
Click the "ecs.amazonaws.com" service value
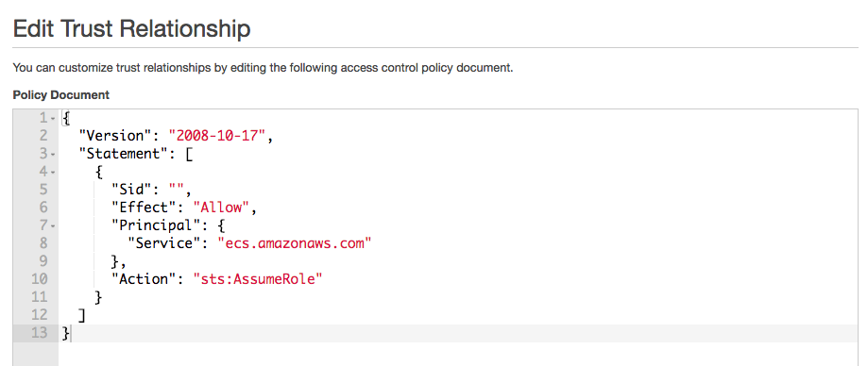(295, 242)
